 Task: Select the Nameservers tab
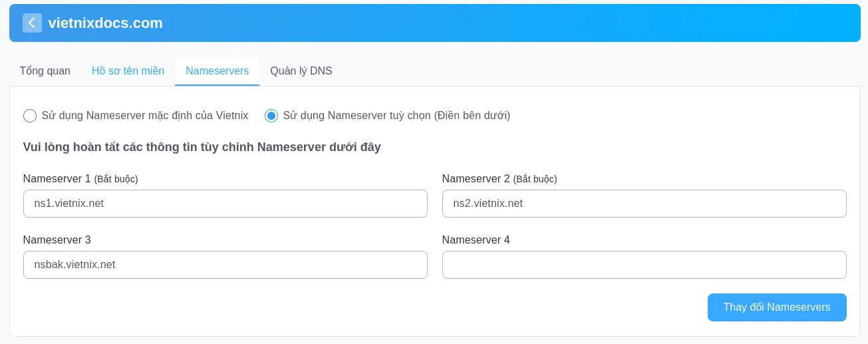tap(217, 71)
